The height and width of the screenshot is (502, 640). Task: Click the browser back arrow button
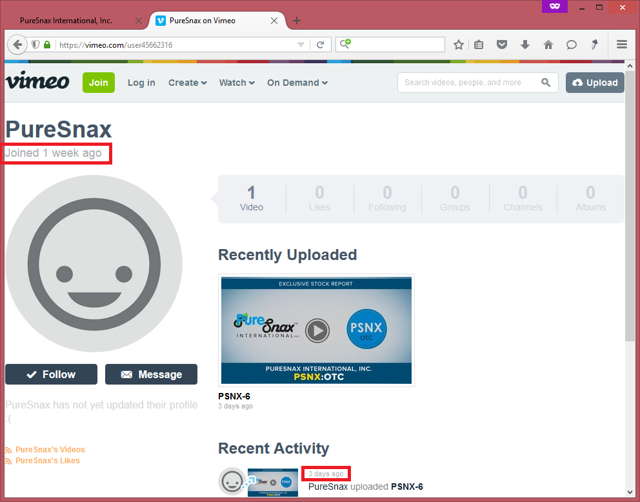(x=17, y=44)
